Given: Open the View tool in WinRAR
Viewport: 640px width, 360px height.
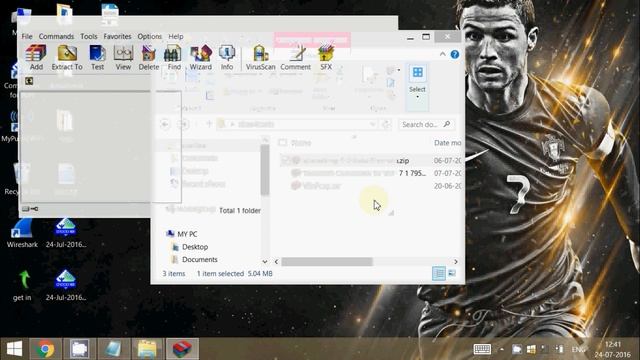Looking at the screenshot, I should pos(123,58).
